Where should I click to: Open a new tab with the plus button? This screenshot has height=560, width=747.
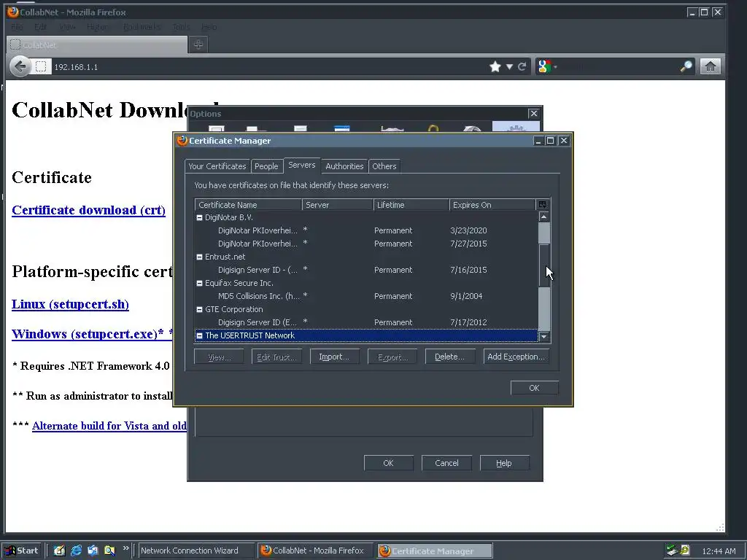198,44
